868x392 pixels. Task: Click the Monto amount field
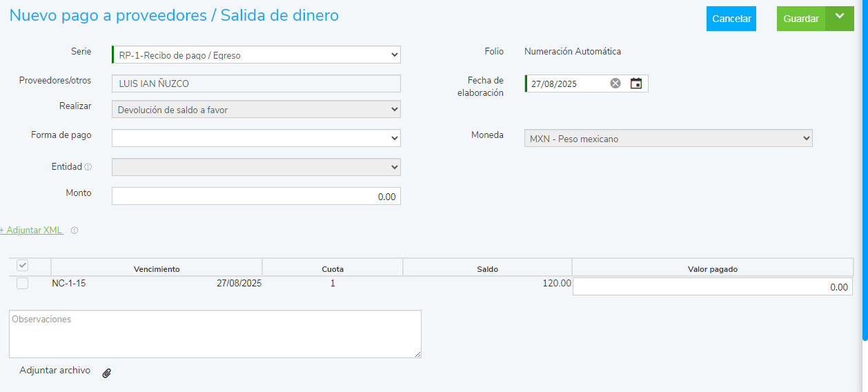256,196
